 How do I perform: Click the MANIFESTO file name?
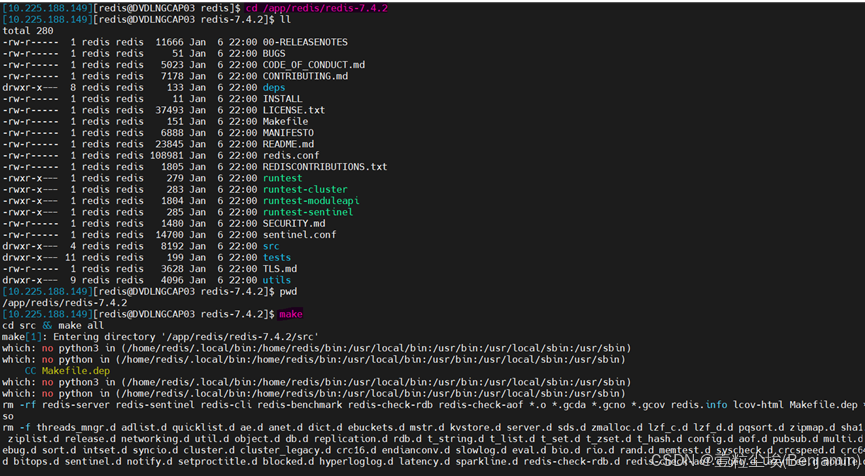point(288,132)
